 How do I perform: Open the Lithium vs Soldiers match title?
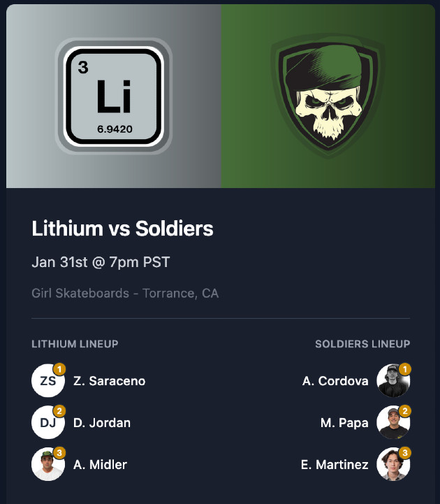(x=123, y=229)
